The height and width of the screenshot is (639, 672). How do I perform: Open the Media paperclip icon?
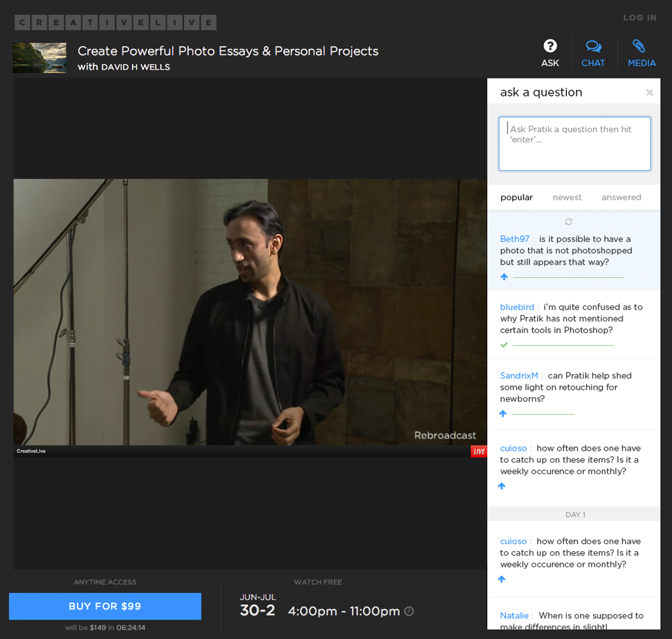639,46
